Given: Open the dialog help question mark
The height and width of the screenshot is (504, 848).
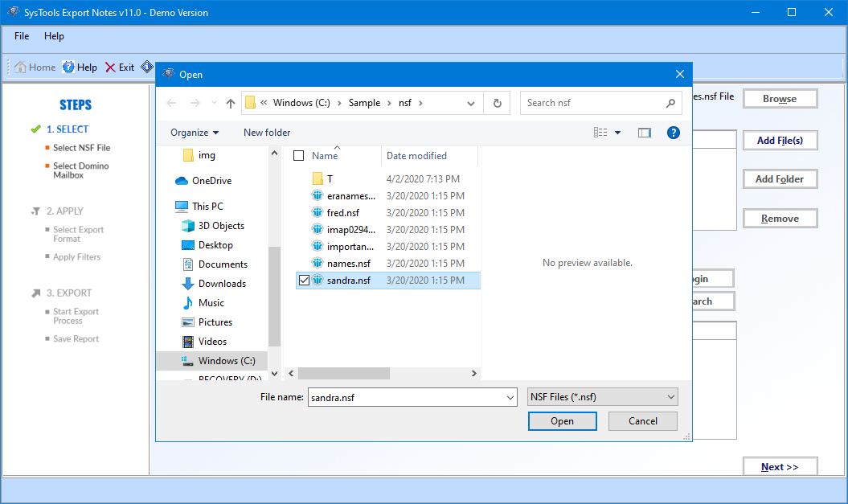Looking at the screenshot, I should click(x=674, y=133).
